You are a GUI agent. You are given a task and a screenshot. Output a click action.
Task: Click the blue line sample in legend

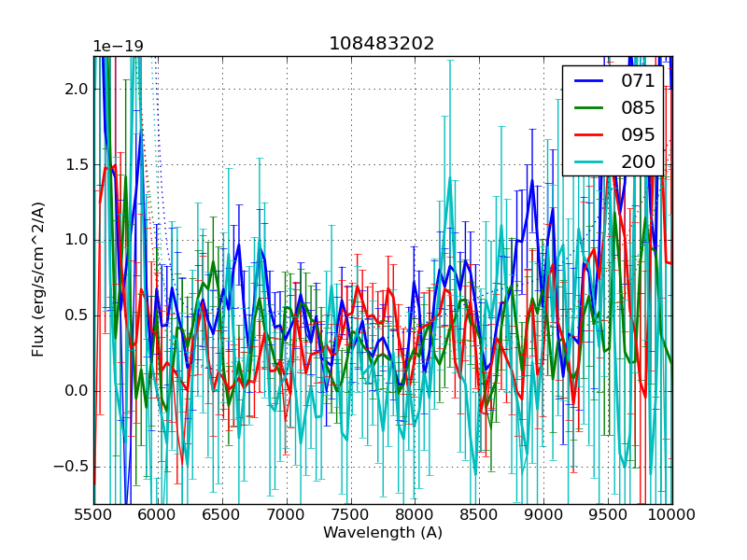[589, 81]
